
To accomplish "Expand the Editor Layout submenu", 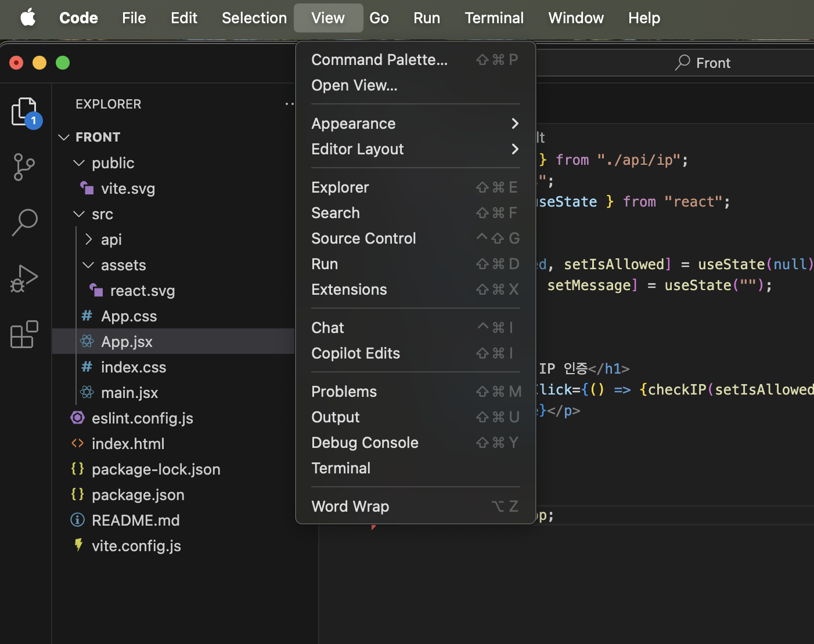I will [x=514, y=149].
